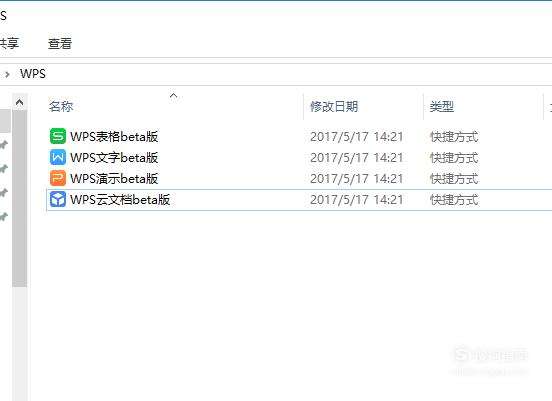This screenshot has height=401, width=552.
Task: Click the navigation pane scrollbar thumb
Action: (x=20, y=199)
